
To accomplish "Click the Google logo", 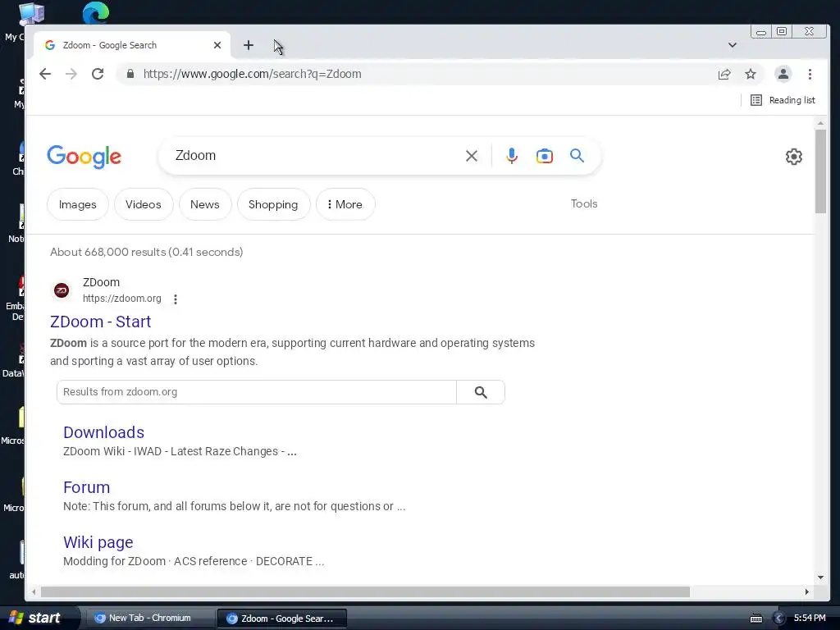I will (84, 157).
